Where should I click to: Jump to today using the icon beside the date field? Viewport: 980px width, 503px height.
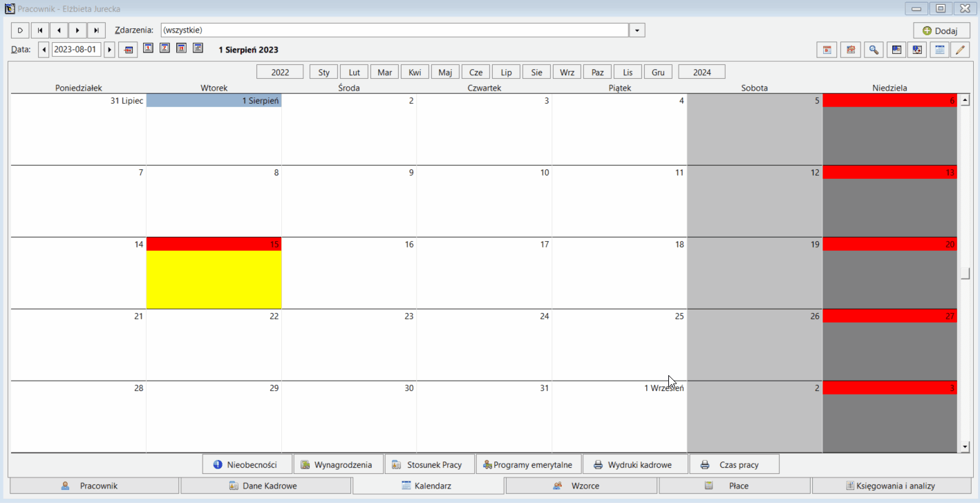click(x=128, y=50)
